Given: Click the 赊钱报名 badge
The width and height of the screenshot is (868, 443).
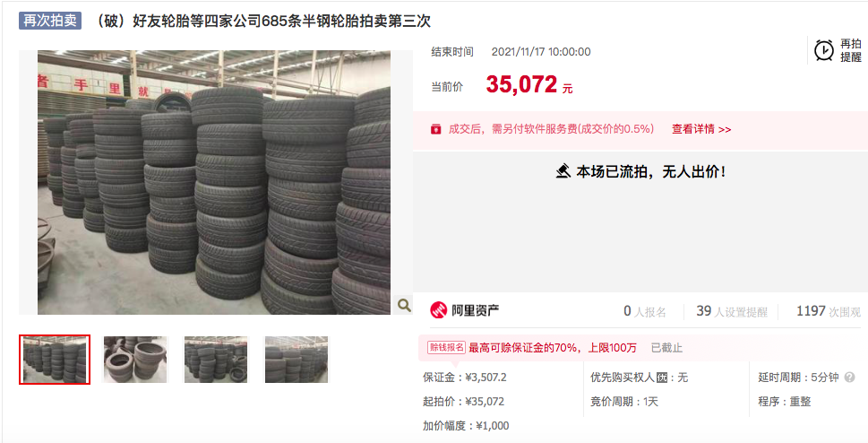Looking at the screenshot, I should tap(446, 348).
